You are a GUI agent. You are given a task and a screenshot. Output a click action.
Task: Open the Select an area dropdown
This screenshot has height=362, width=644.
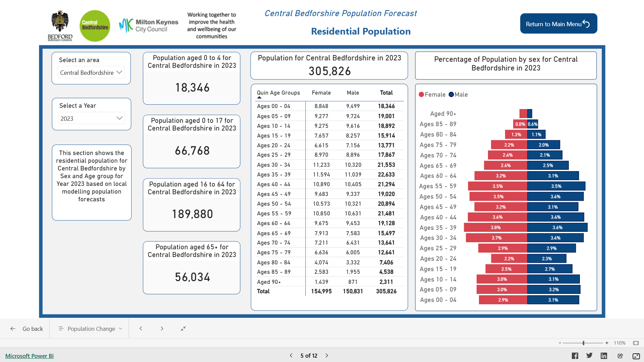91,72
